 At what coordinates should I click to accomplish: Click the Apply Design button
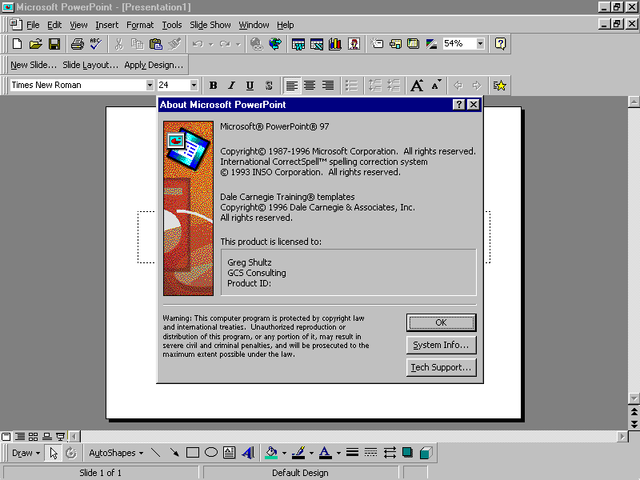click(154, 65)
